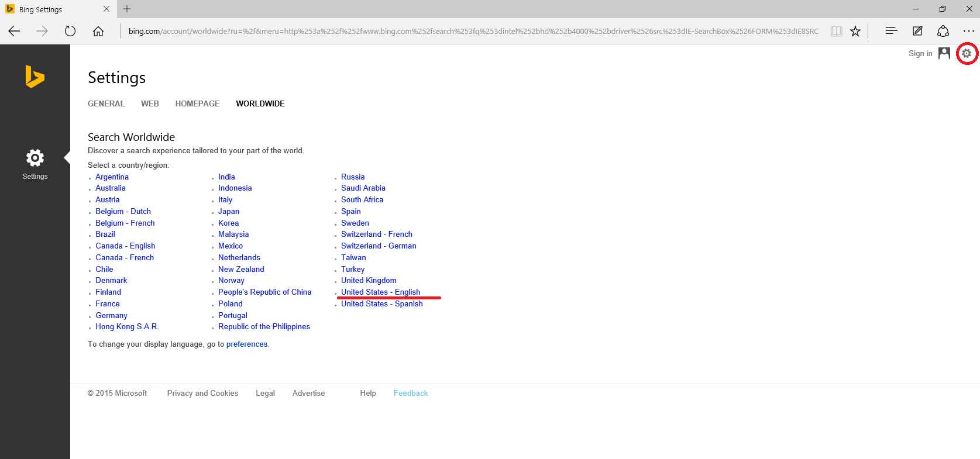Select Argentina region
Image resolution: width=980 pixels, height=459 pixels.
pyautogui.click(x=112, y=177)
